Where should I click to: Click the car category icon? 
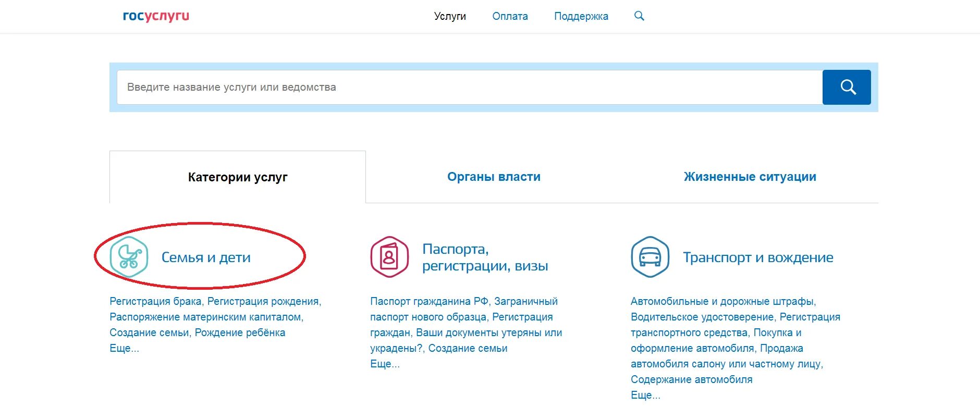pos(650,257)
